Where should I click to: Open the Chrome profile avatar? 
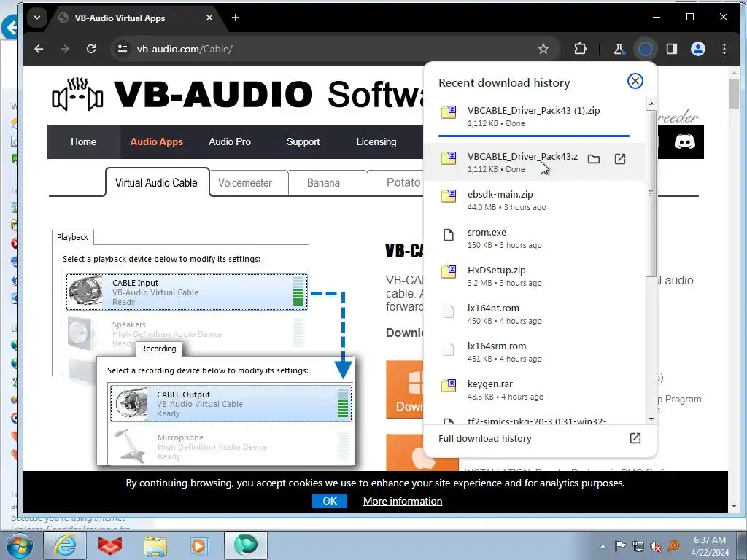point(698,49)
